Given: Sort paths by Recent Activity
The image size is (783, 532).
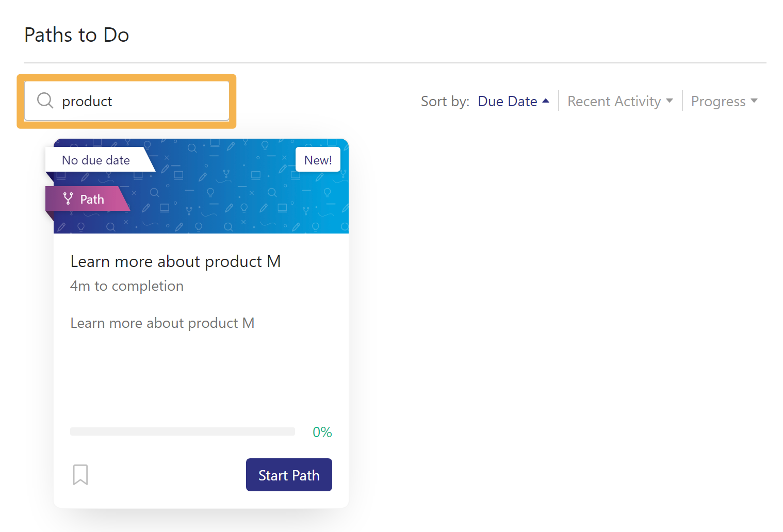Looking at the screenshot, I should (x=614, y=102).
